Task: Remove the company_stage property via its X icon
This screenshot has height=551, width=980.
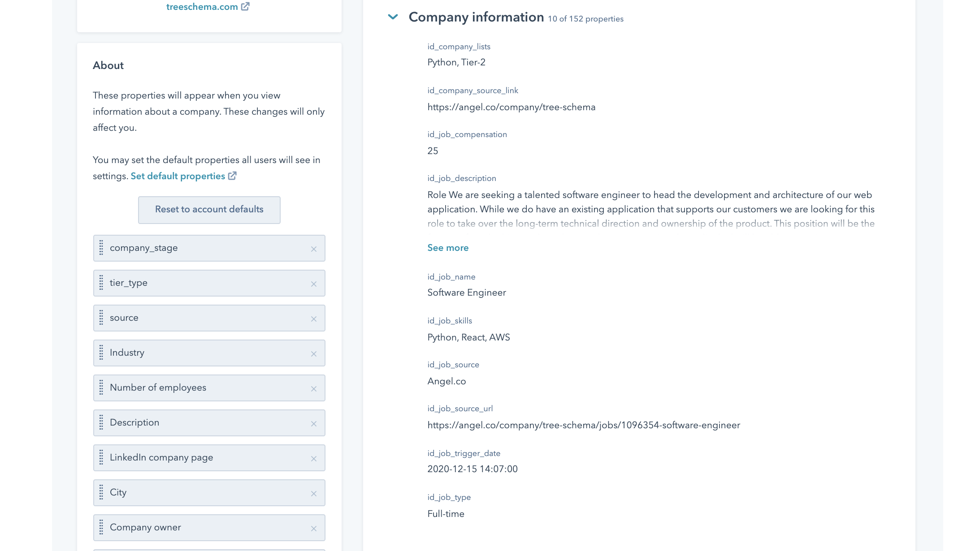Action: [x=314, y=249]
